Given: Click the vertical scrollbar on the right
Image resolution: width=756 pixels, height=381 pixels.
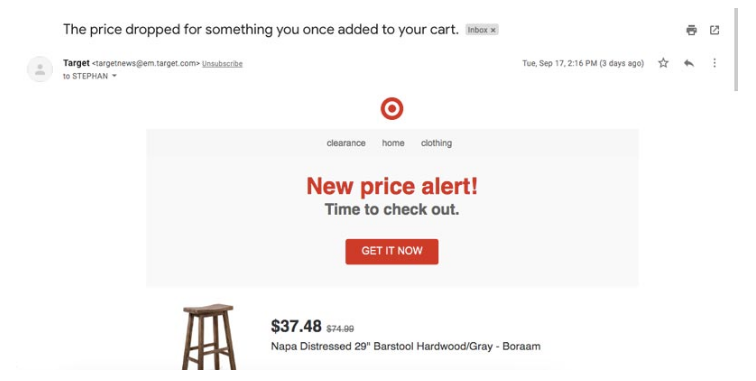Looking at the screenshot, I should 736,49.
